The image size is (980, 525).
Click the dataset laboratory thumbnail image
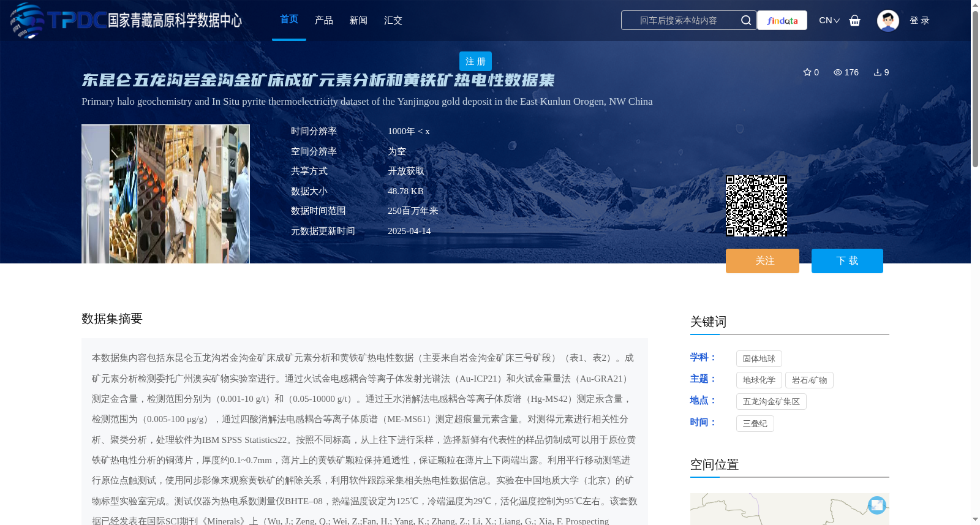165,194
